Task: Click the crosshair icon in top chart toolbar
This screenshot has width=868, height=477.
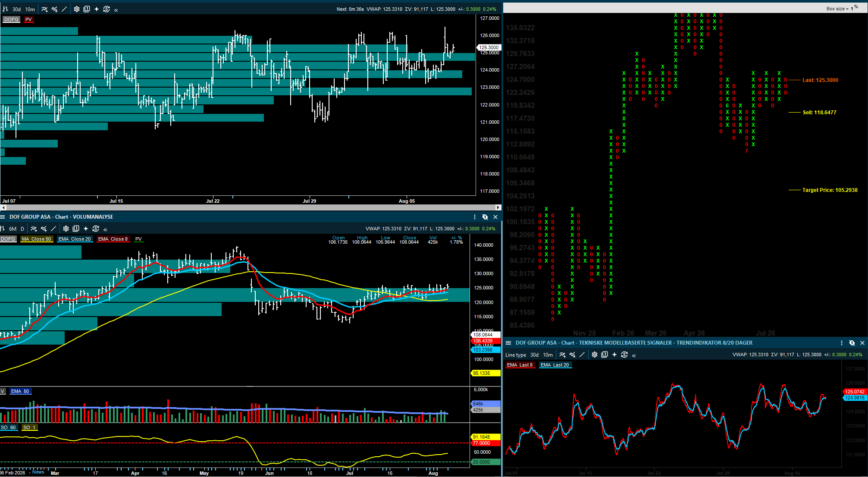Action: tap(97, 9)
